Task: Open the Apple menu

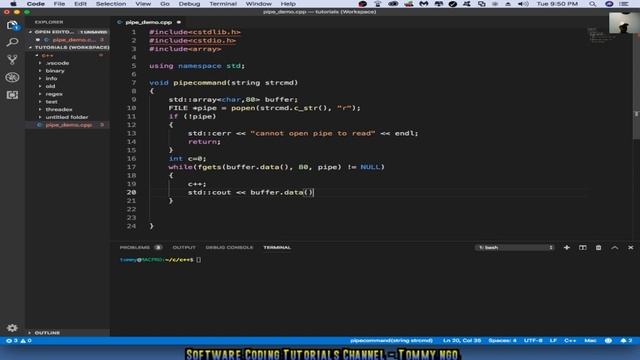Action: pos(13,4)
